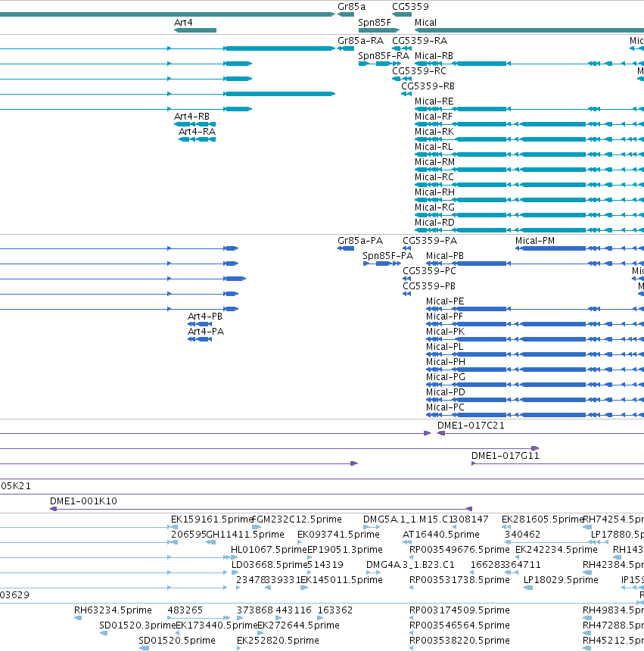Click the Art4-PA protein label
This screenshot has height=652, width=644.
206,332
